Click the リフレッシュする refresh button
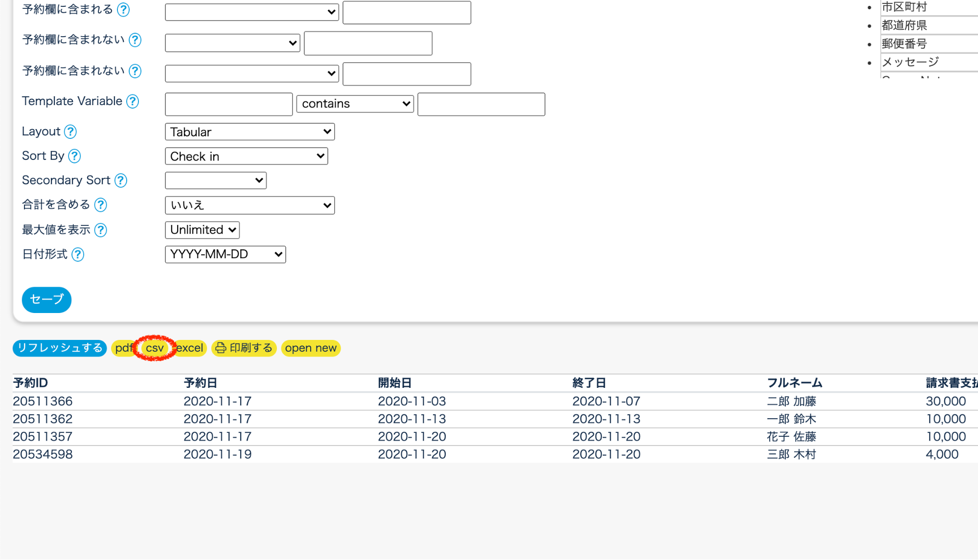978x560 pixels. pos(60,348)
